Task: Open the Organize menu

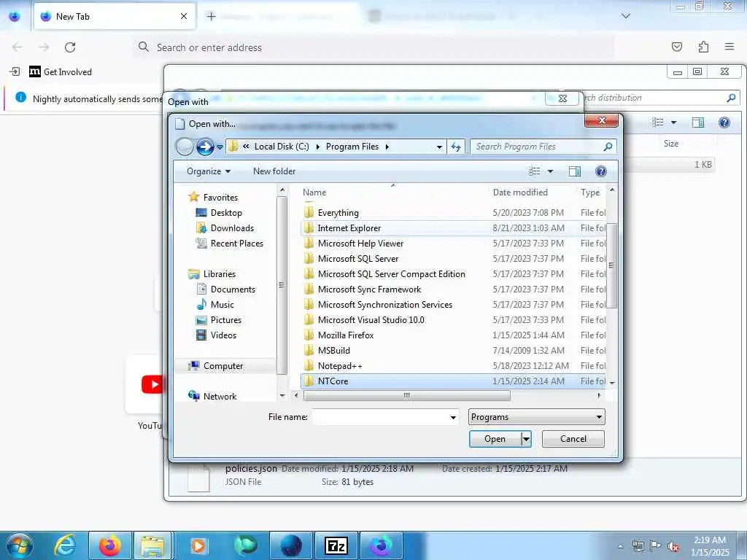Action: (x=208, y=171)
